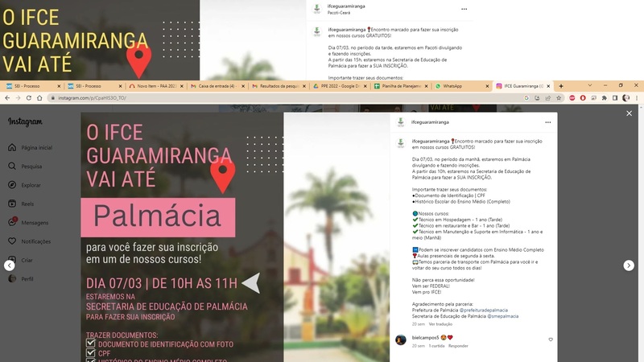The image size is (644, 362).
Task: Open the post's three-dot options menu
Action: [547, 122]
